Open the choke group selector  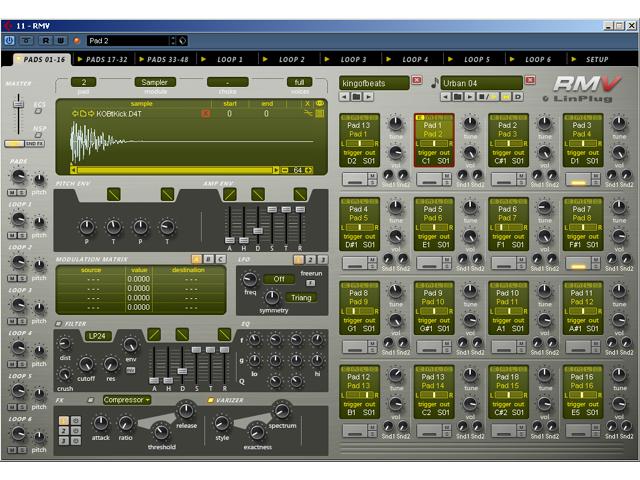tap(227, 82)
